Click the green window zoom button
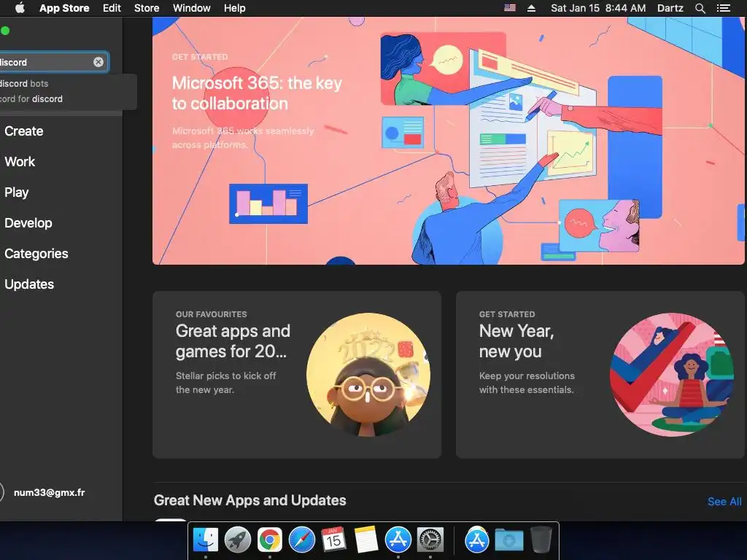The image size is (747, 560). pos(5,31)
